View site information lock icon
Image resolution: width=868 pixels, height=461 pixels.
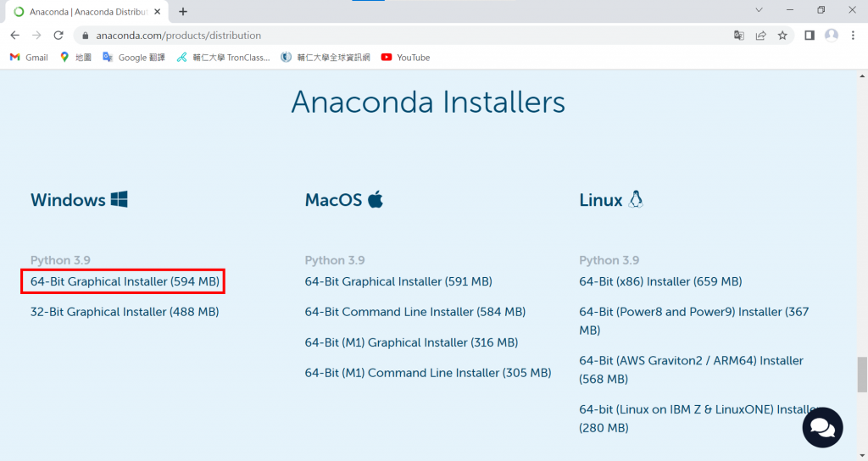85,36
